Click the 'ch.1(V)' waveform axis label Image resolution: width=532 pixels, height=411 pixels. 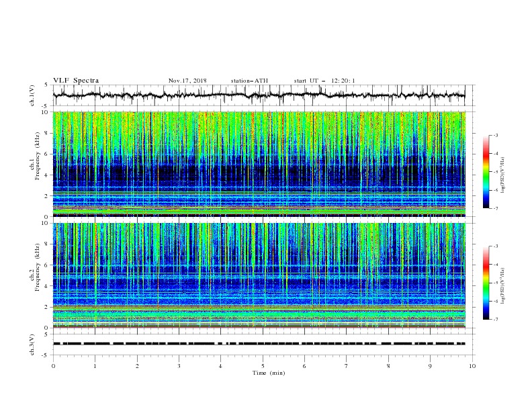pyautogui.click(x=32, y=95)
